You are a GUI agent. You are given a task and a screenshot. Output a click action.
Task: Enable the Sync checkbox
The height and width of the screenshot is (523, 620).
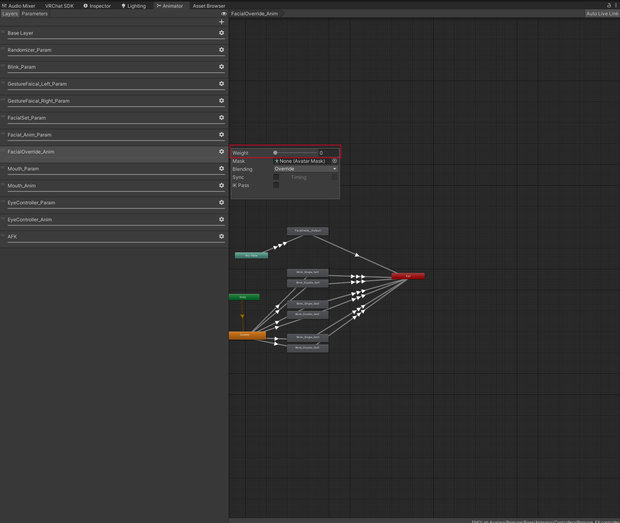(x=276, y=177)
